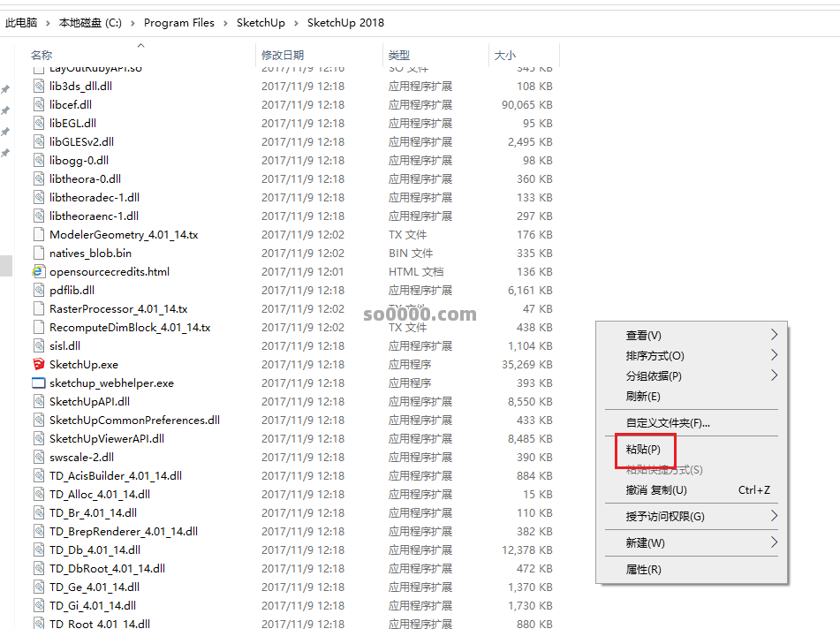
Task: Click the ModelerGeometry_4.01_14.tx blank file icon
Action: pyautogui.click(x=39, y=235)
